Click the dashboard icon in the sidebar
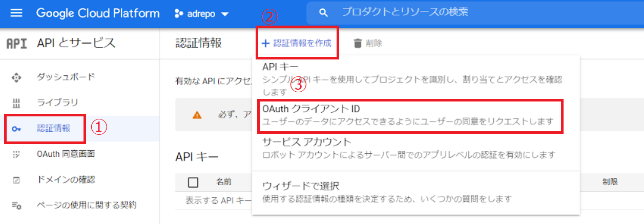This screenshot has height=224, width=644. (16, 78)
